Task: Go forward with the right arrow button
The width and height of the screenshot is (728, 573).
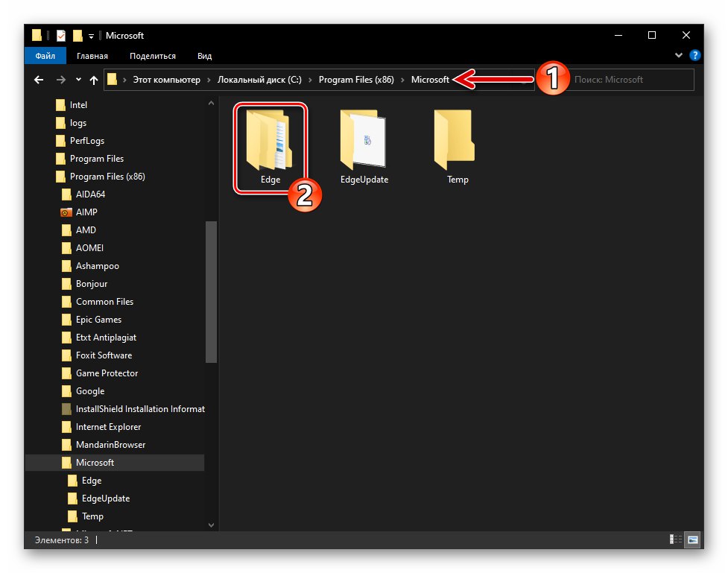Action: coord(61,80)
